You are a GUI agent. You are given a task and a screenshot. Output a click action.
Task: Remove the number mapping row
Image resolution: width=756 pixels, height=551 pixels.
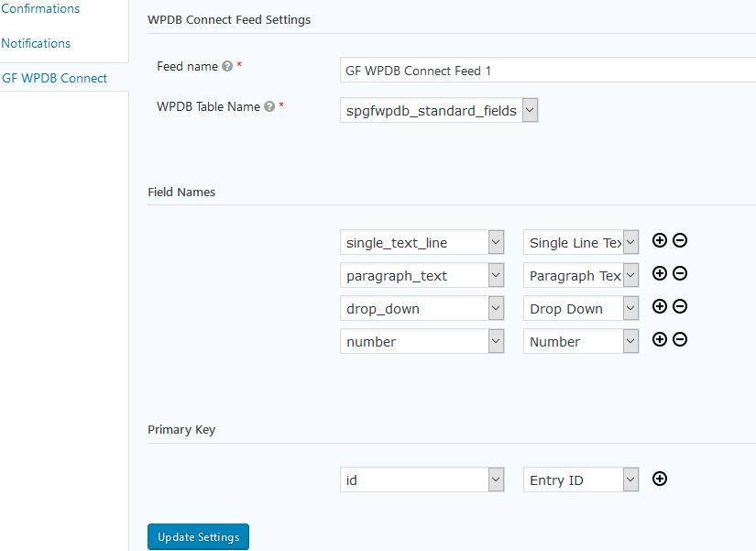(x=680, y=339)
